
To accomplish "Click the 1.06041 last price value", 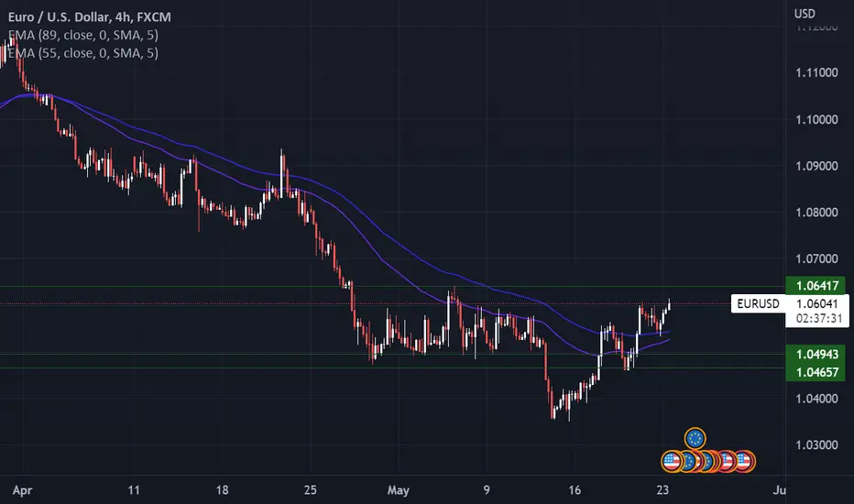I will tap(817, 303).
